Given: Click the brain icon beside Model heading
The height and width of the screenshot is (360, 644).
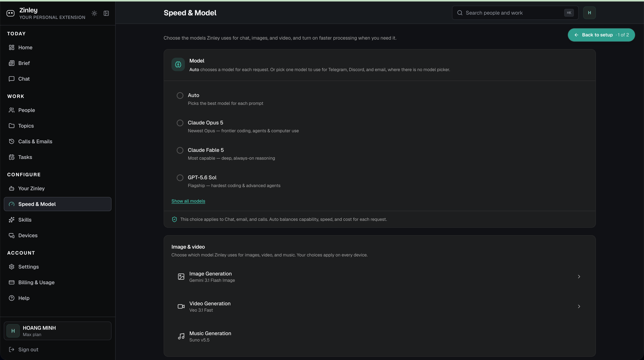Looking at the screenshot, I should [x=178, y=64].
